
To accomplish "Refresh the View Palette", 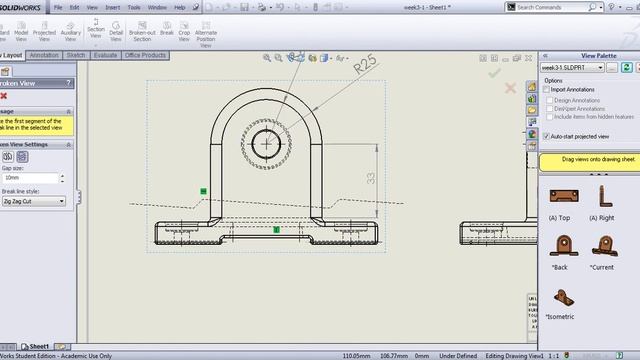I will pos(627,67).
